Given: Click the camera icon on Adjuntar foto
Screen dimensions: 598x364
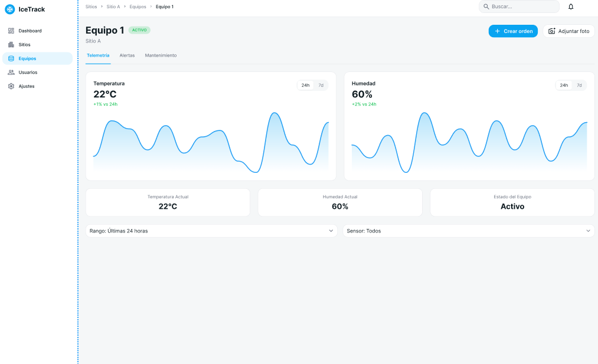Looking at the screenshot, I should tap(552, 31).
